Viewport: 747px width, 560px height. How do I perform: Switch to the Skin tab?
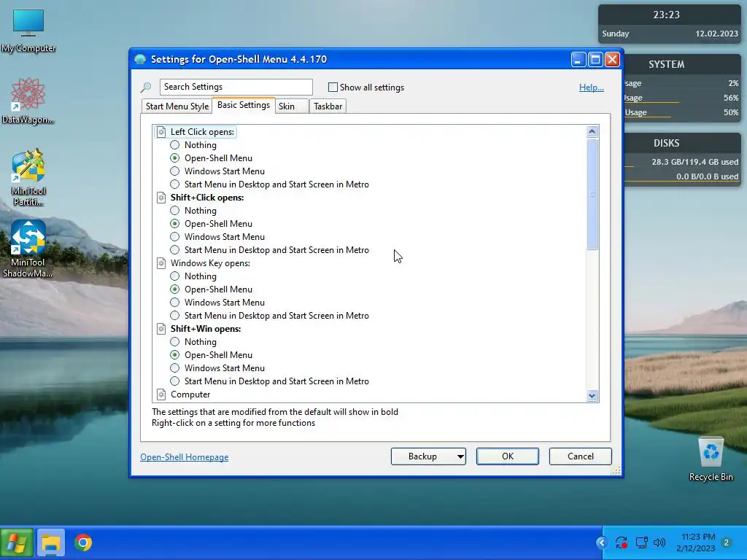[292, 106]
